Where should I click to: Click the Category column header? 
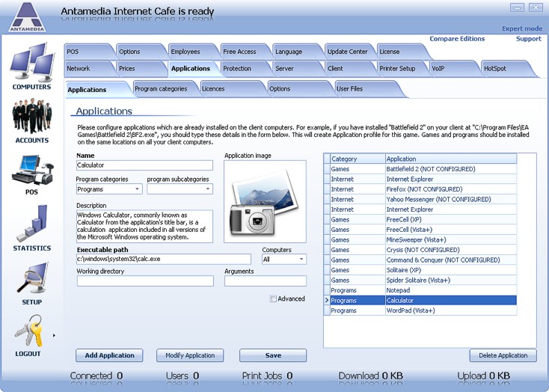tap(358, 159)
